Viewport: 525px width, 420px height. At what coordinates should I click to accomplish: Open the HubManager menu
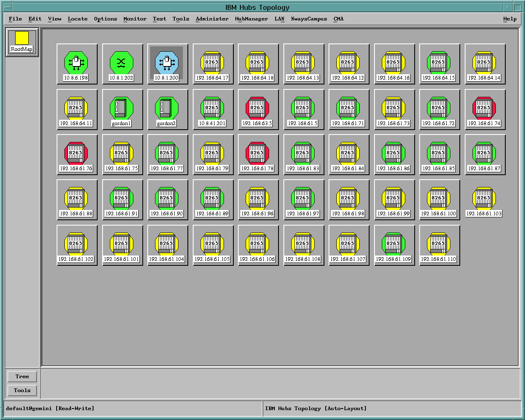click(251, 19)
